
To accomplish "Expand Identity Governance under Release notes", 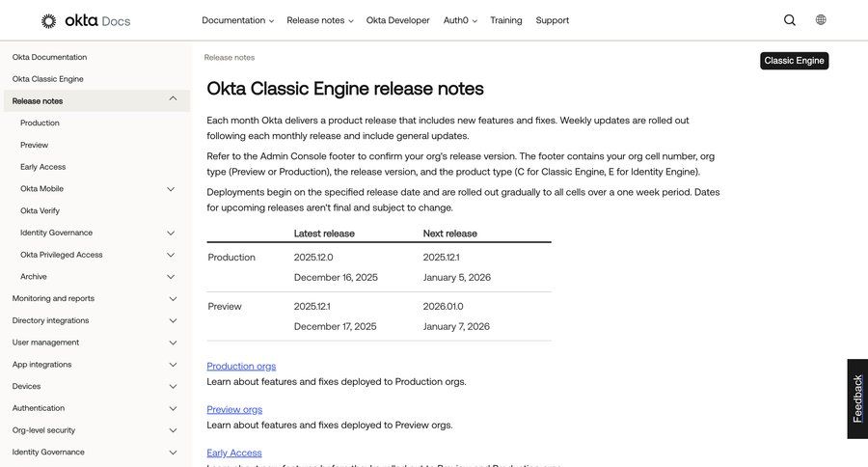I will pos(171,233).
